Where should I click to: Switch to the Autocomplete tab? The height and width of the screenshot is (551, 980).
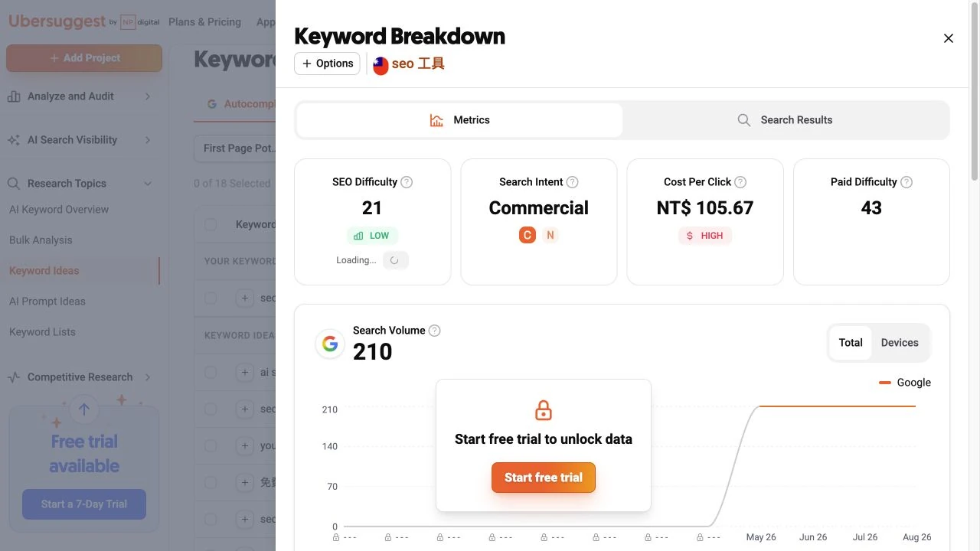[240, 104]
